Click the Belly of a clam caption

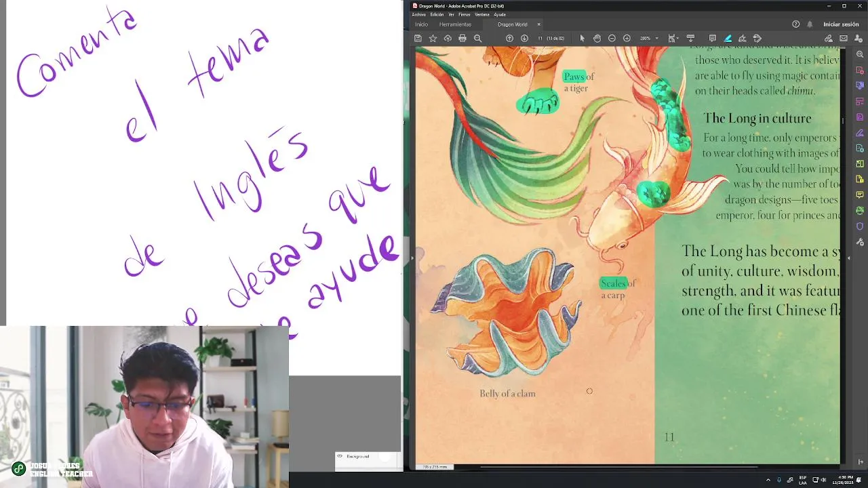507,394
